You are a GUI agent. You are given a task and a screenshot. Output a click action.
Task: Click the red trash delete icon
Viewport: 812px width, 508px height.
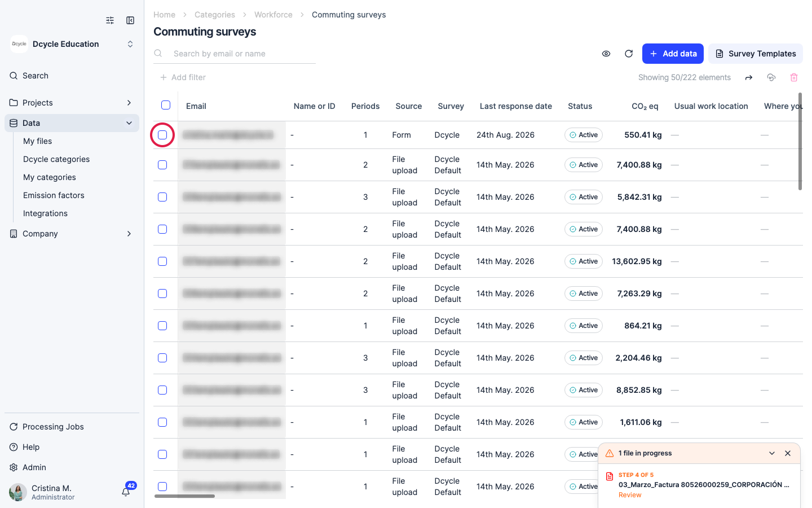coord(794,77)
